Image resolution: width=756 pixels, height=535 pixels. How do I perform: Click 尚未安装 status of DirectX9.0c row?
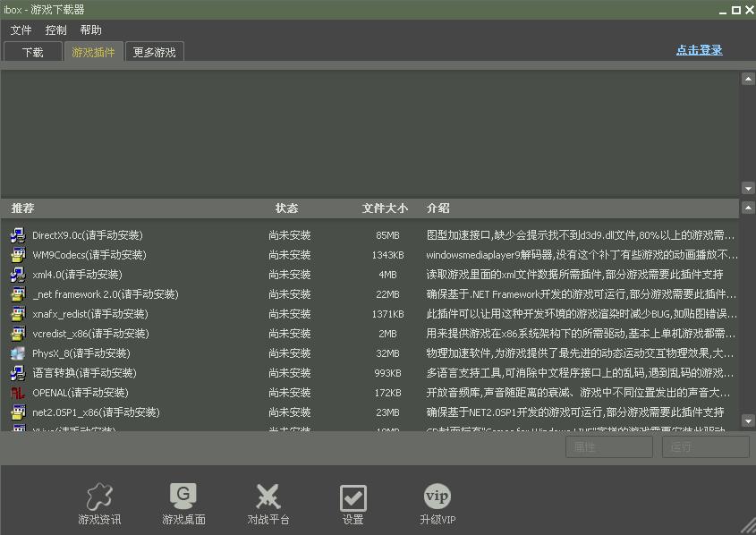pos(289,235)
